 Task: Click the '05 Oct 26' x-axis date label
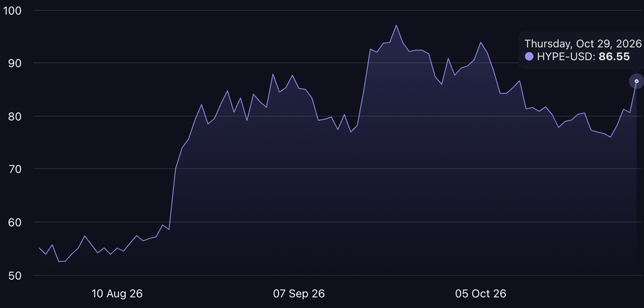tap(480, 294)
